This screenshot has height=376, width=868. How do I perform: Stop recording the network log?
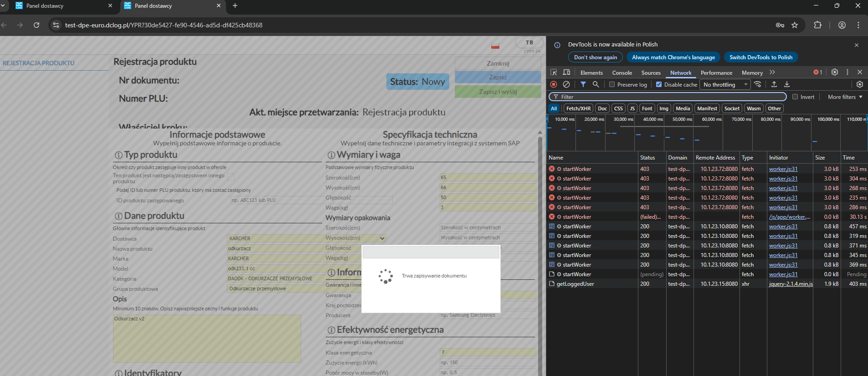pos(554,84)
